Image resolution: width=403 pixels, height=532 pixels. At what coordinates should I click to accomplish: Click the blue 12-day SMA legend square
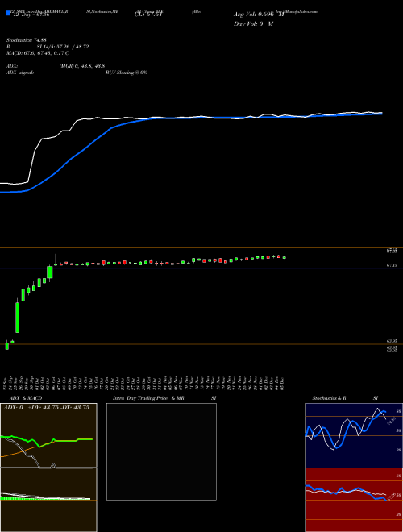click(x=8, y=13)
